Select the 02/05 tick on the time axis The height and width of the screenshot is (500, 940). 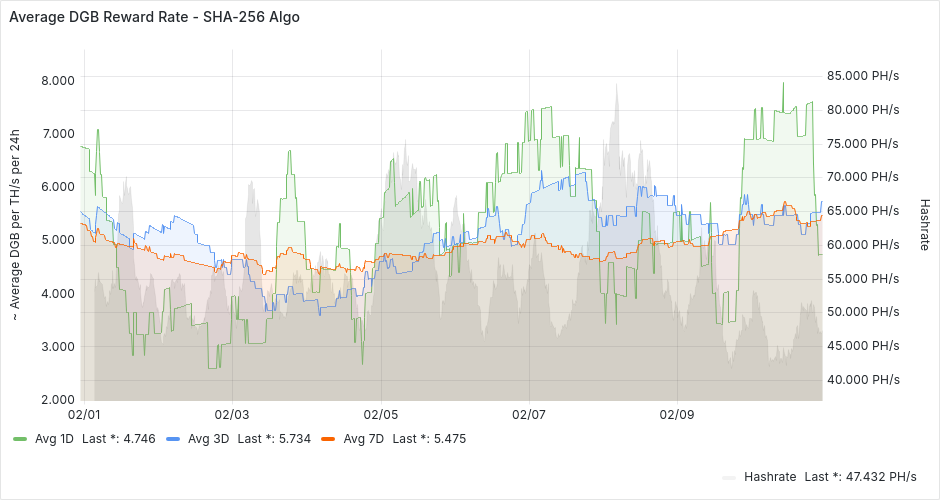tap(380, 413)
